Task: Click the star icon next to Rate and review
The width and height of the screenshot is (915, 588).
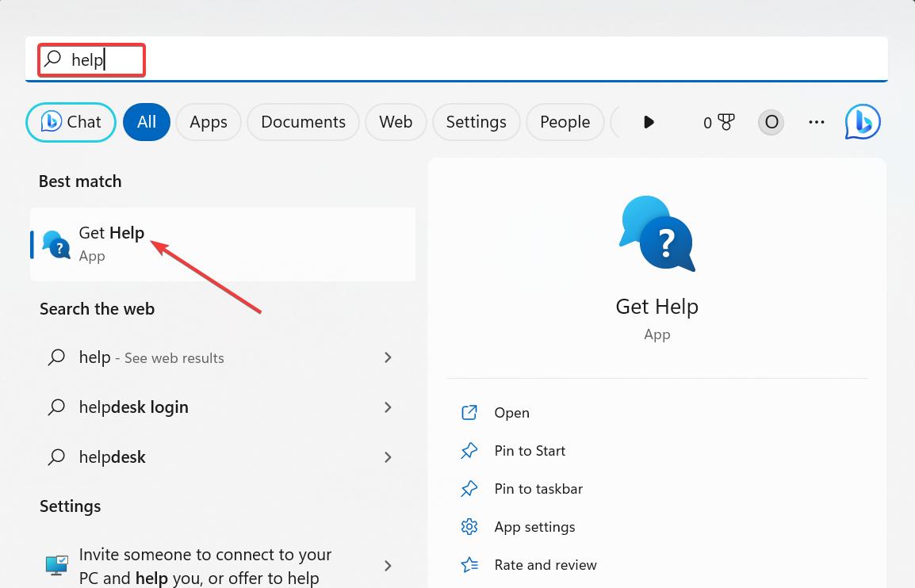Action: point(469,565)
